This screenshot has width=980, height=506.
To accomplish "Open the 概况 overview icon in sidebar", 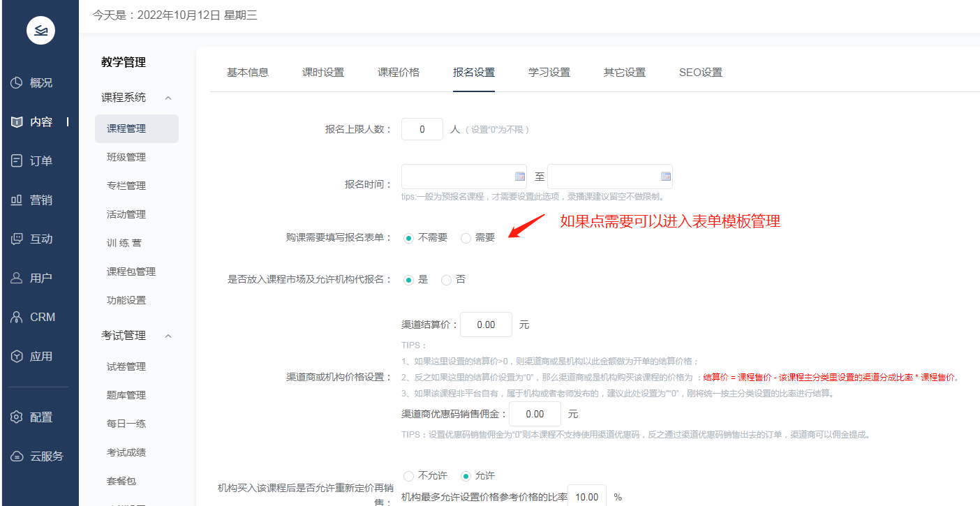I will [x=17, y=83].
